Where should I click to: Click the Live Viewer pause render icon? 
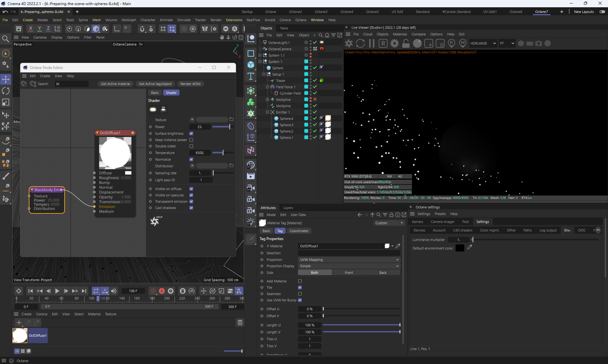tap(372, 43)
